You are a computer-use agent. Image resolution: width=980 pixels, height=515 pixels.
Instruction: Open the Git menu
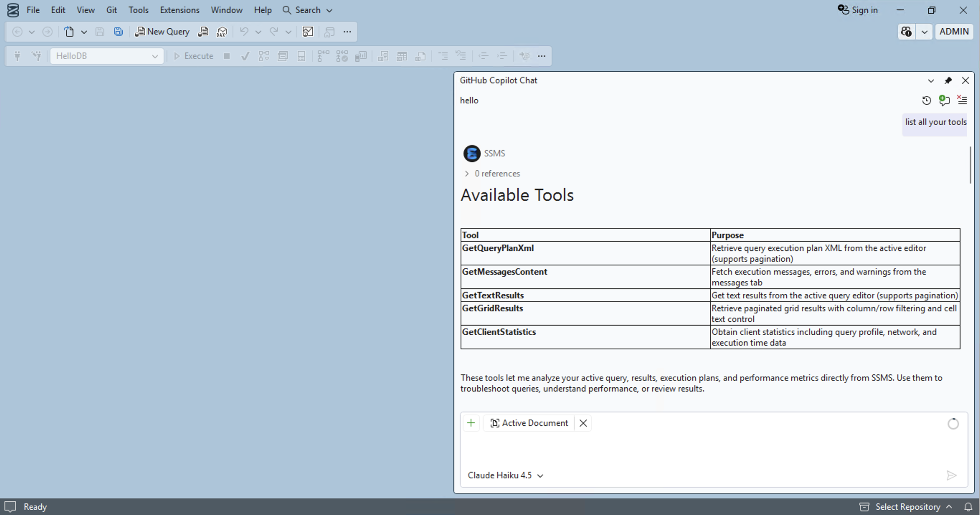112,10
